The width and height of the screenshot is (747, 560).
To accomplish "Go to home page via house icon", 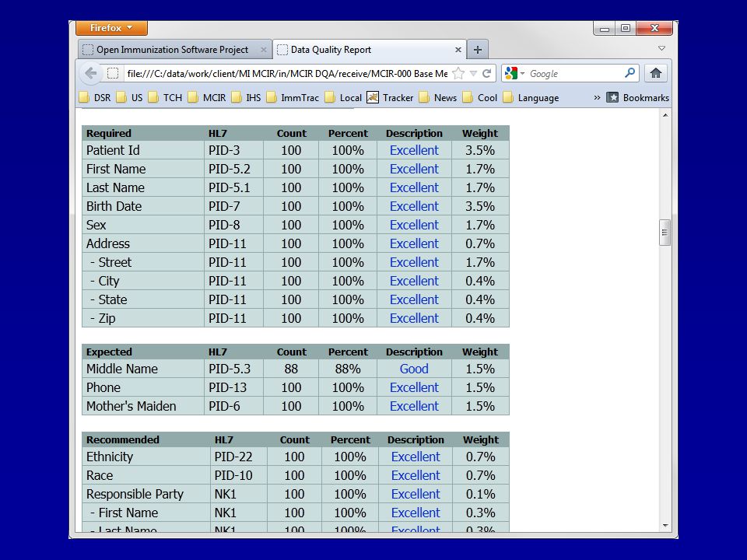I will [x=655, y=73].
